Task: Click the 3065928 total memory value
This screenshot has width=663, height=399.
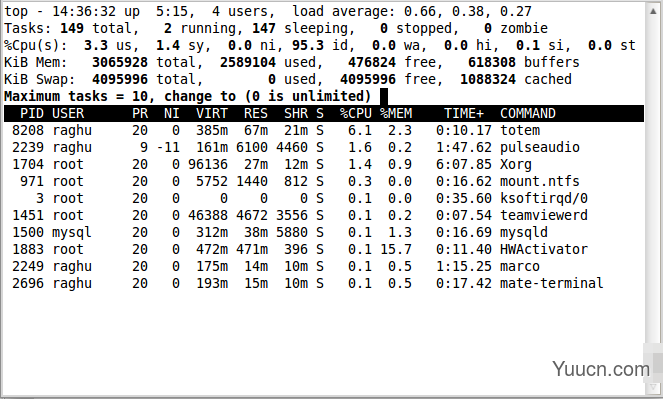Action: pos(120,62)
